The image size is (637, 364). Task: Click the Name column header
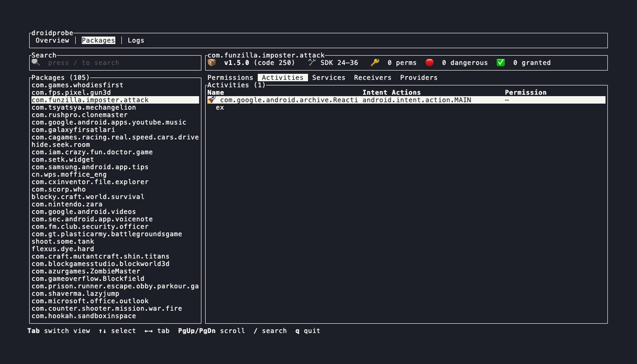click(x=216, y=92)
